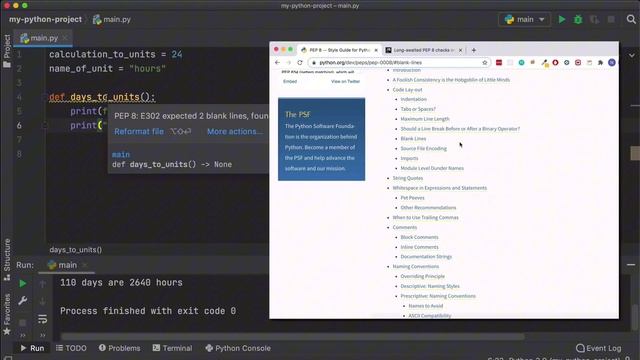
Task: Click the Reformat file quick fix
Action: (139, 131)
